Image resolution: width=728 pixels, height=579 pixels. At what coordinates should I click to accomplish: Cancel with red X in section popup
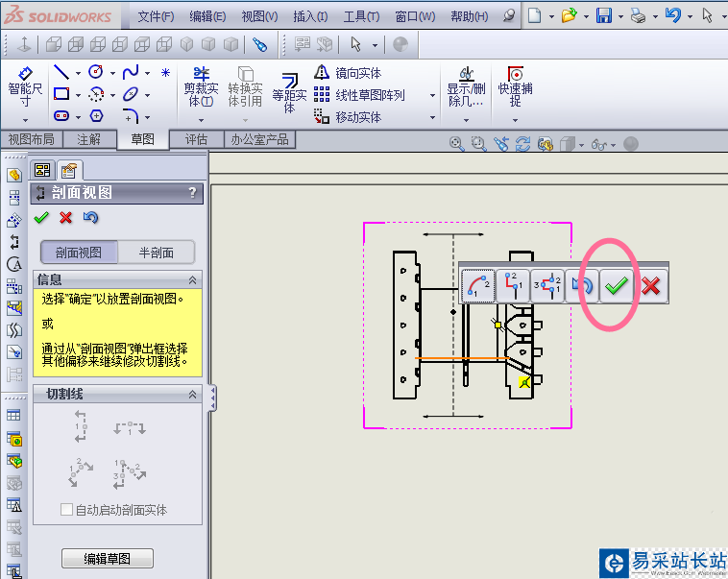pos(651,286)
